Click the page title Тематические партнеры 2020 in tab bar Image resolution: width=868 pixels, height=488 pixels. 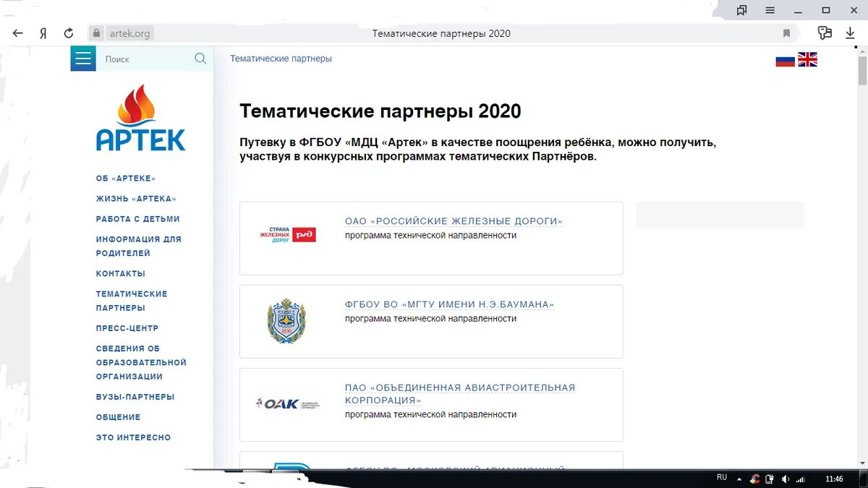pyautogui.click(x=441, y=33)
